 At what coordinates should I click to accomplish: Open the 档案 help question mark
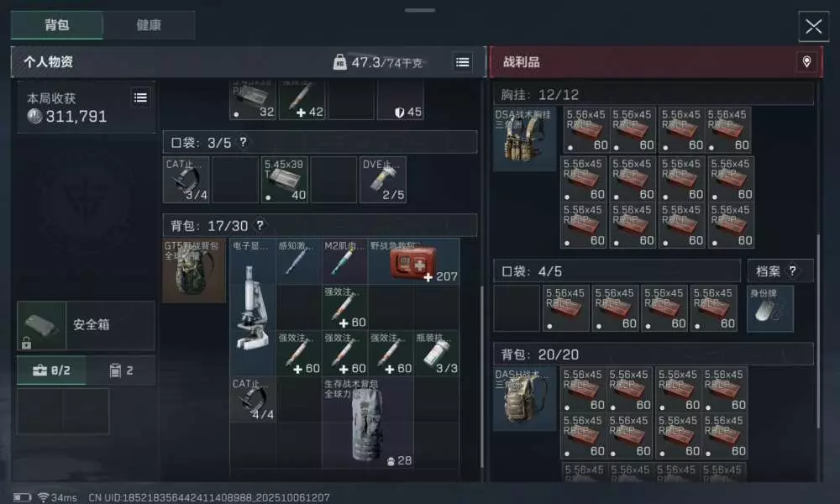click(x=792, y=271)
